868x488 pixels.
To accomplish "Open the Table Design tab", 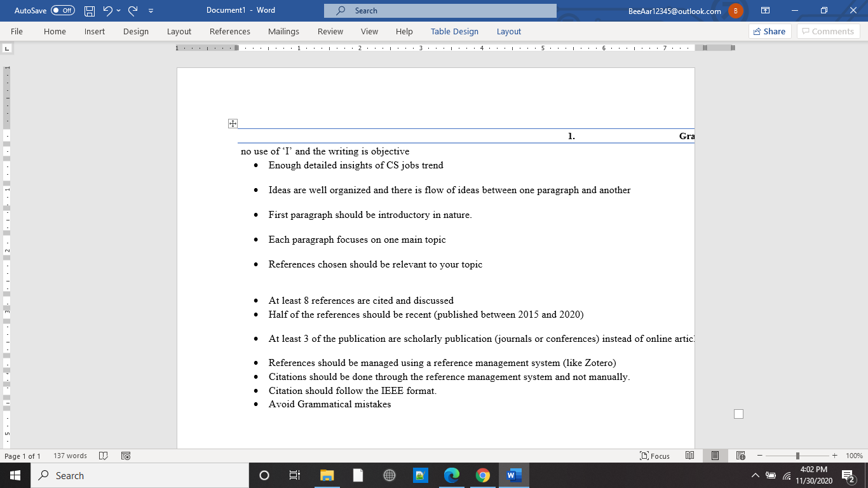I will [454, 31].
